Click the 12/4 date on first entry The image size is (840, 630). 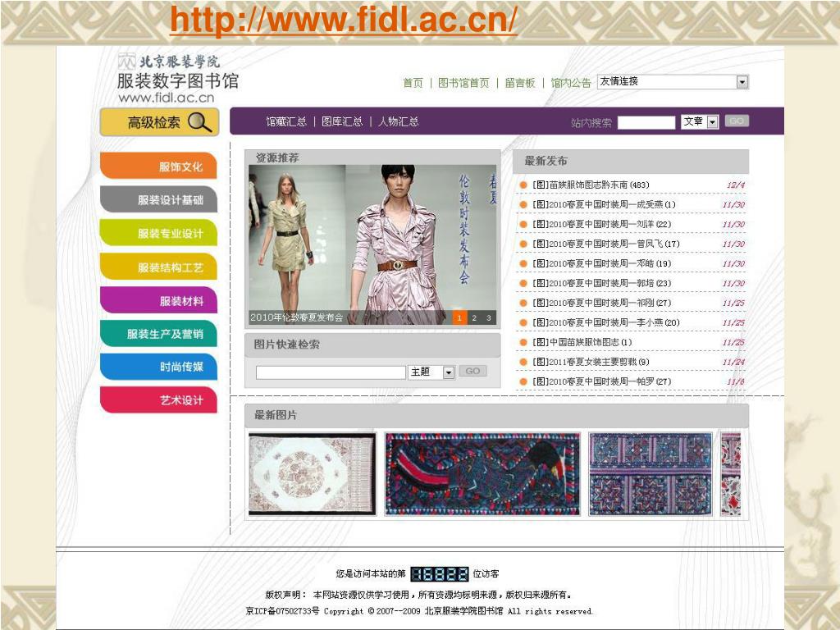point(736,185)
